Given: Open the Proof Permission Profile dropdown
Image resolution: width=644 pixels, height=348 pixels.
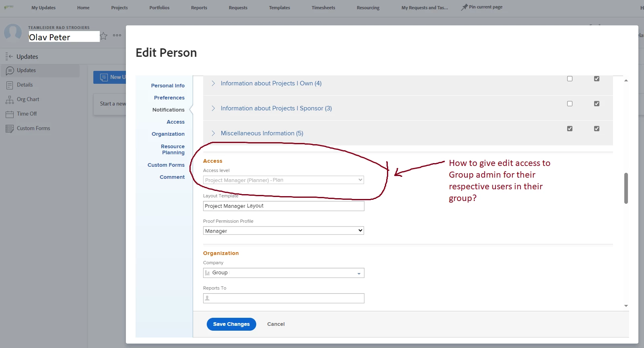Looking at the screenshot, I should [x=284, y=231].
